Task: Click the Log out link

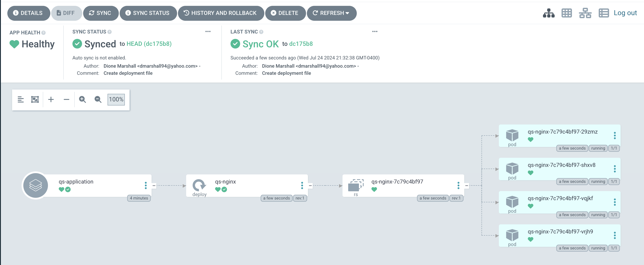Action: [x=625, y=13]
